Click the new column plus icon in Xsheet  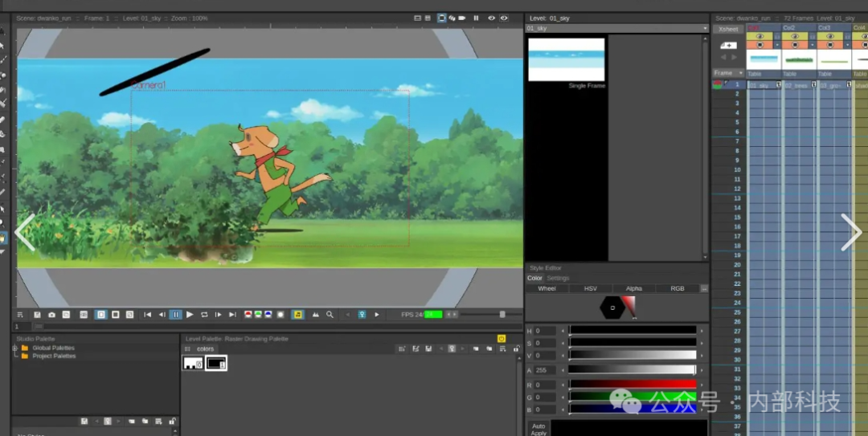pyautogui.click(x=728, y=46)
